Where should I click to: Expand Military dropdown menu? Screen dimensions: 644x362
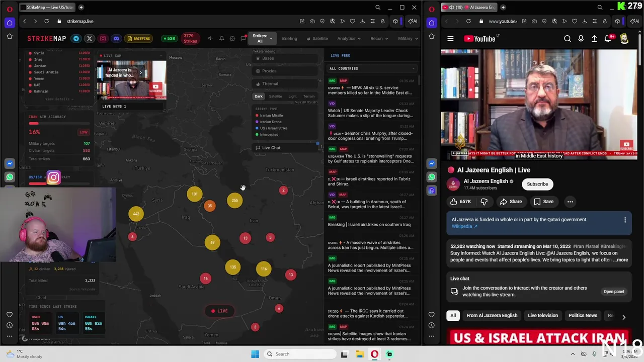click(x=408, y=39)
